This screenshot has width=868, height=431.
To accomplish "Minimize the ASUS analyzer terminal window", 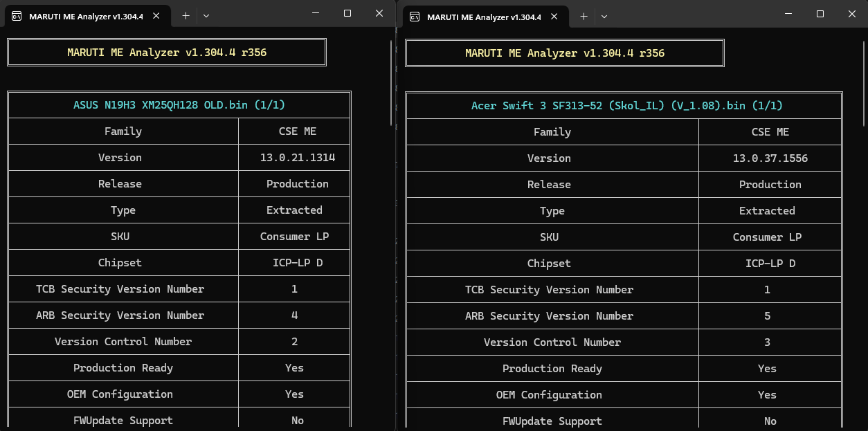I will (316, 13).
